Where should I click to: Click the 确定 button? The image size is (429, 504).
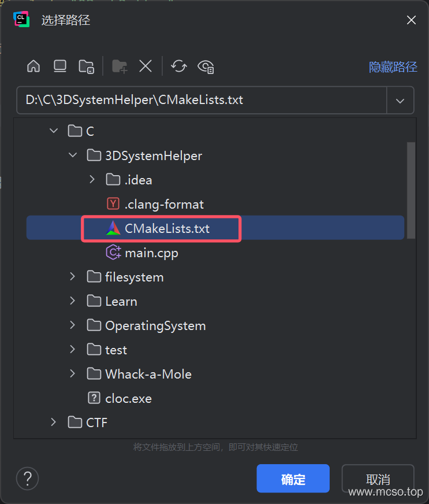[293, 479]
